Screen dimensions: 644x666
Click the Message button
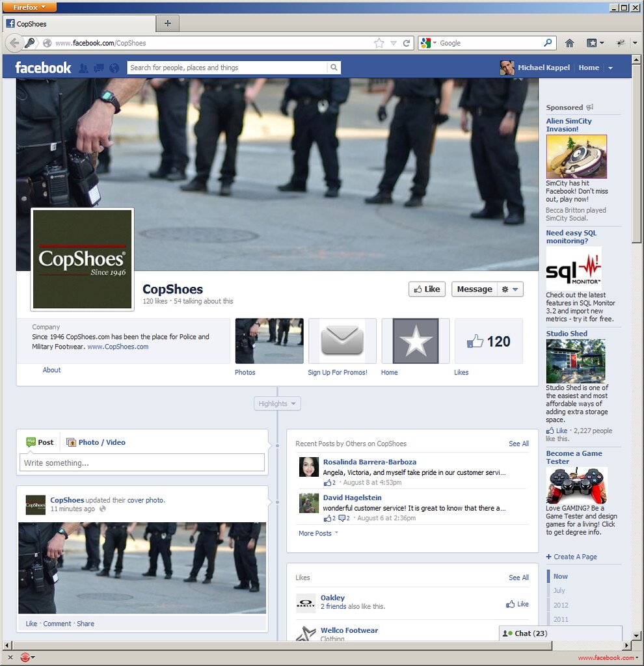tap(474, 289)
